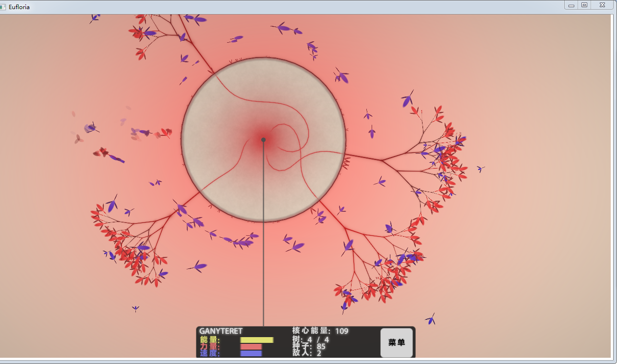
Task: Click the red 力量 bar
Action: [251, 347]
